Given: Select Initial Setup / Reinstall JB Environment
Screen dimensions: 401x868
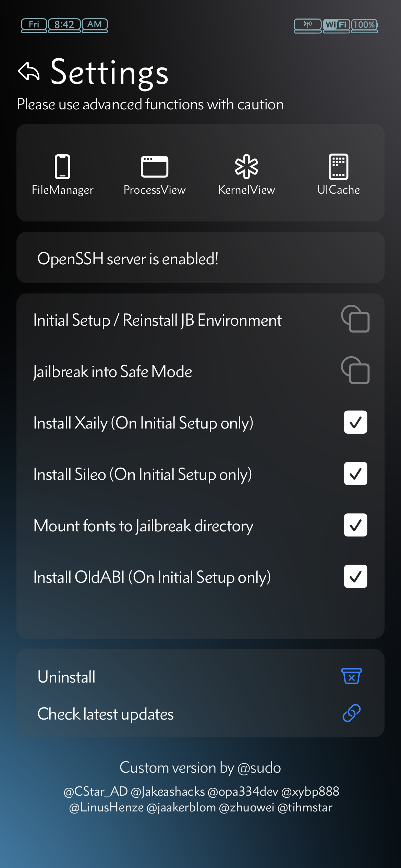Looking at the screenshot, I should [157, 320].
